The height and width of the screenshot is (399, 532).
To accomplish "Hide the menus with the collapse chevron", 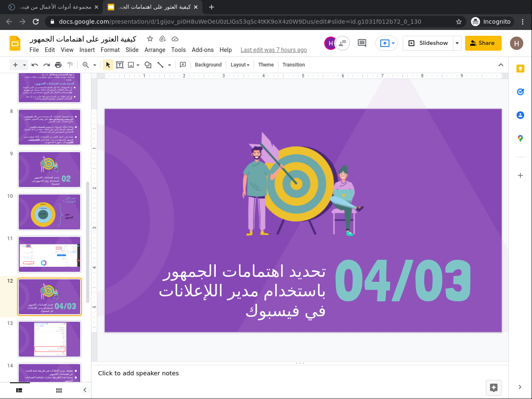I will [x=501, y=65].
